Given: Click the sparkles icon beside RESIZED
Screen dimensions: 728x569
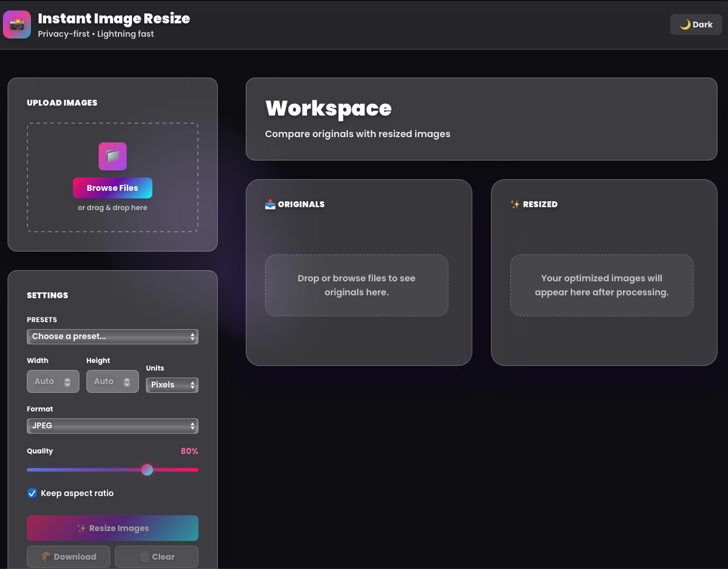Looking at the screenshot, I should coord(515,204).
